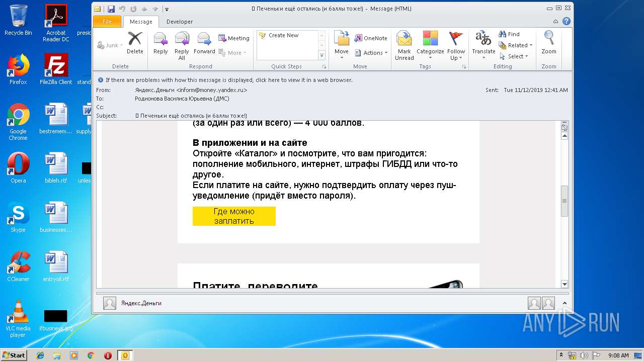Click sender address inform@money.yandex.ru

click(x=211, y=90)
